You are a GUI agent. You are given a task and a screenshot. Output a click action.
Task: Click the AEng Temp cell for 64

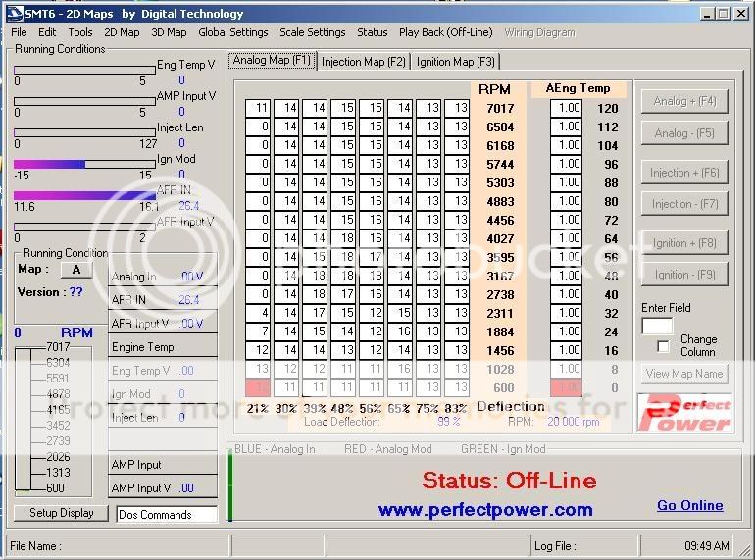coord(567,238)
